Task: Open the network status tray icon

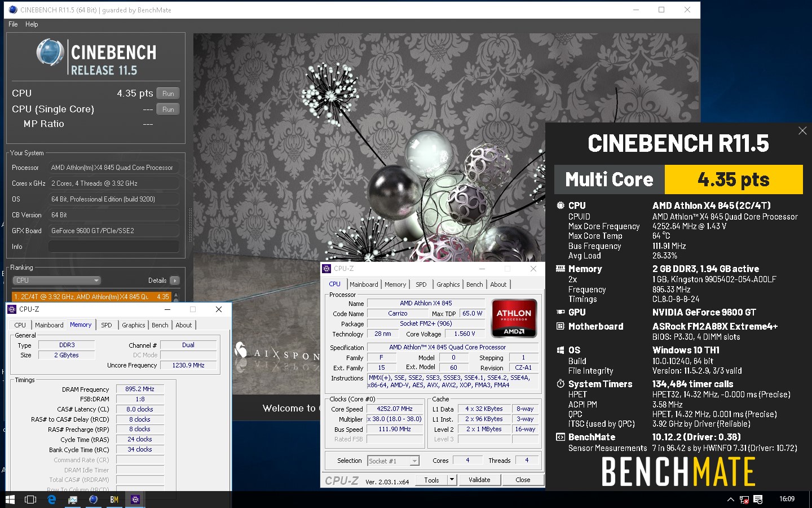Action: pyautogui.click(x=744, y=500)
